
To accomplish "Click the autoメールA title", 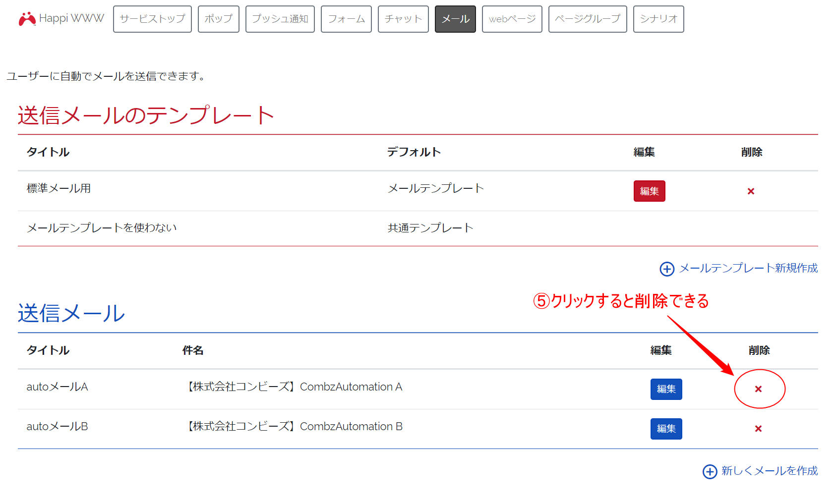I will [57, 387].
